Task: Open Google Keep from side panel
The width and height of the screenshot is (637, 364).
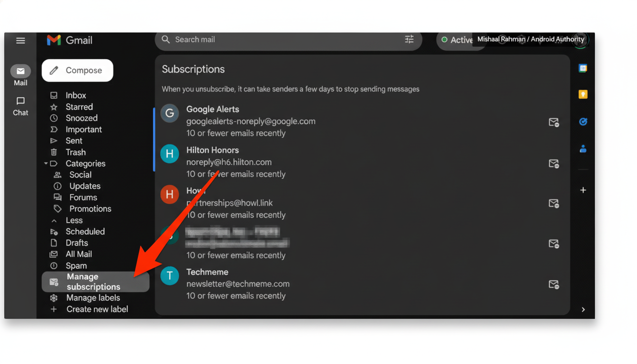Action: pos(583,94)
